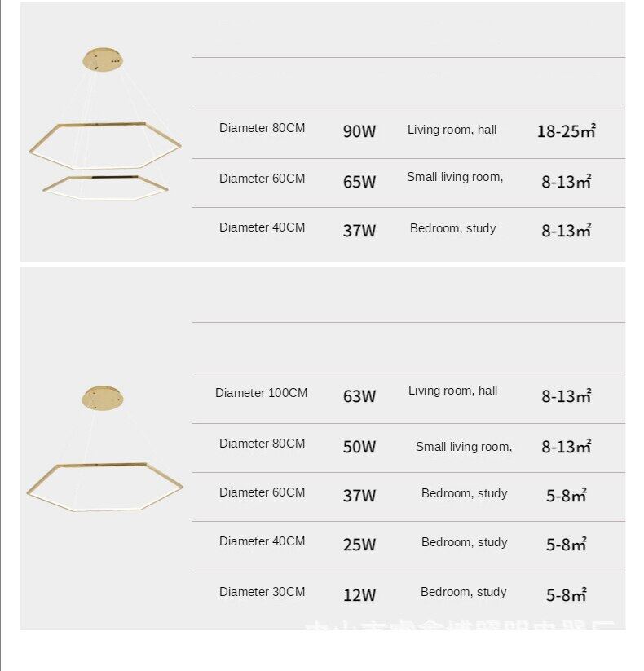The height and width of the screenshot is (671, 644).
Task: Select "Bedroom, study" in the 25W row
Action: 464,542
